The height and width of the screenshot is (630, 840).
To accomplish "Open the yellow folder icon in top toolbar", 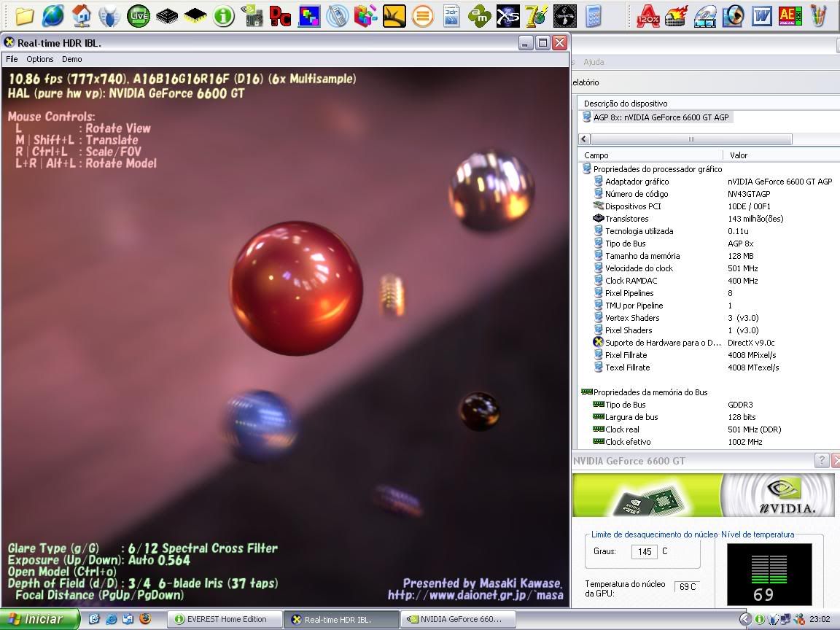I will tap(25, 15).
